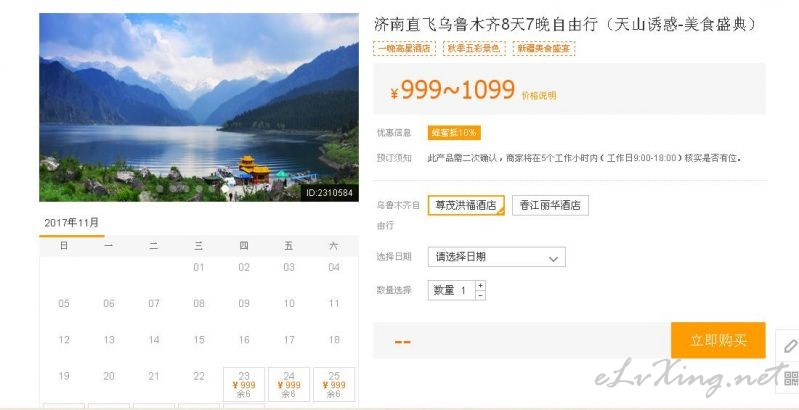Pick November 23 priced ¥999
The height and width of the screenshot is (410, 799).
coord(244,385)
